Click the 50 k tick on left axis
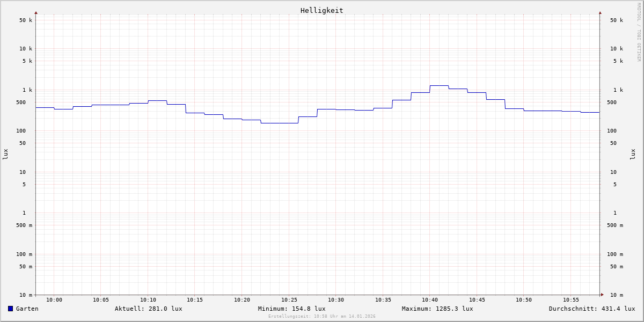 click(x=26, y=20)
